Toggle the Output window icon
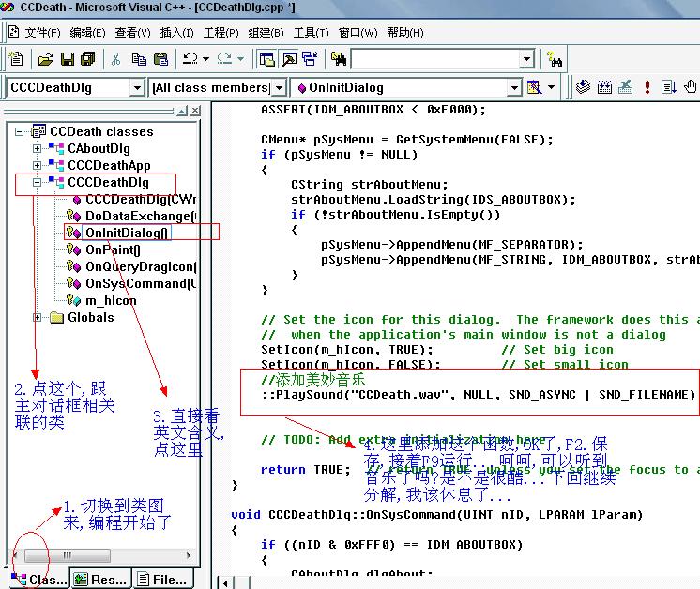The width and height of the screenshot is (700, 589). click(289, 59)
